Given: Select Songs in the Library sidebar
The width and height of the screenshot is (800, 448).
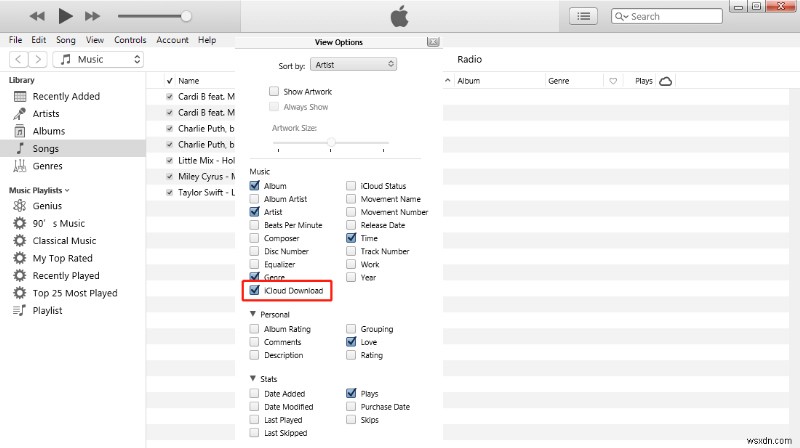Looking at the screenshot, I should (72, 148).
